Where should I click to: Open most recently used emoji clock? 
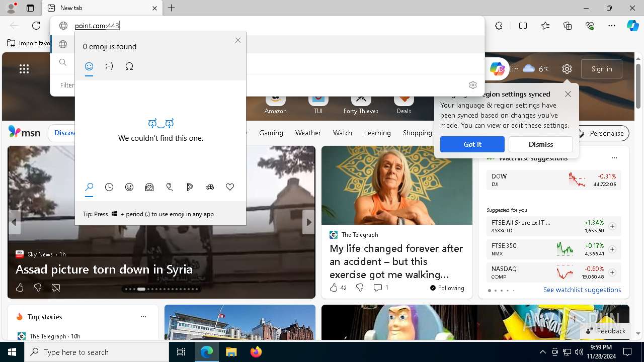pyautogui.click(x=109, y=187)
